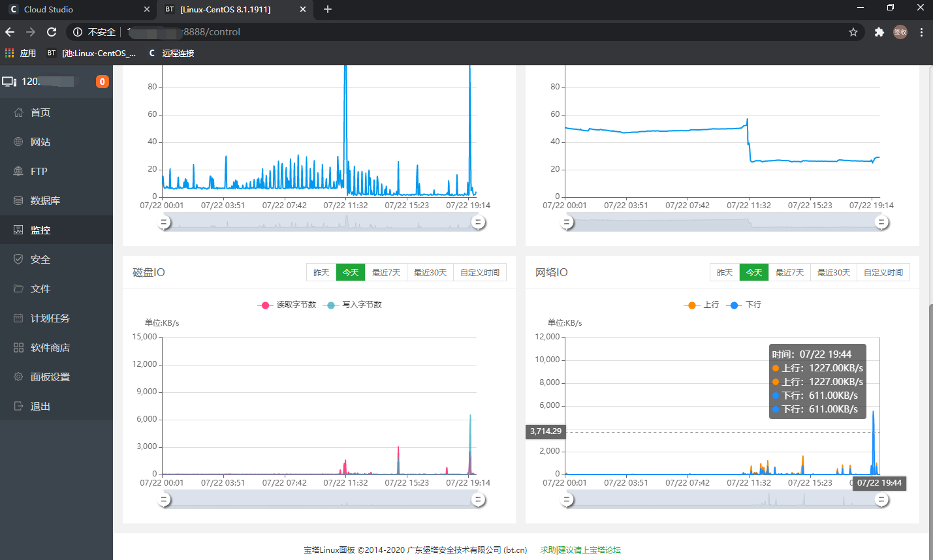Open the Chrome extensions puzzle icon
Image resolution: width=933 pixels, height=560 pixels.
click(x=879, y=32)
